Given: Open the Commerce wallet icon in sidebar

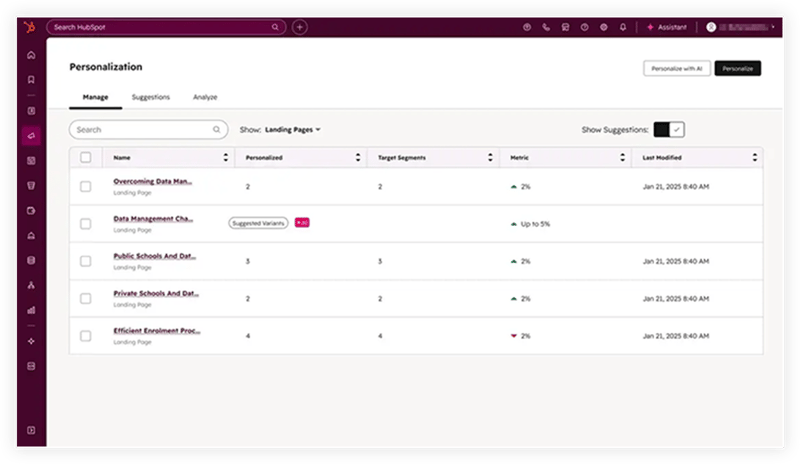Looking at the screenshot, I should tap(31, 211).
